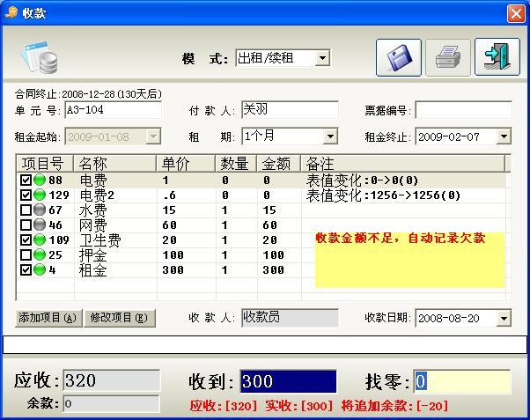Uncheck the 电费2 item 129 checkbox
Image resolution: width=530 pixels, height=420 pixels.
(26, 195)
